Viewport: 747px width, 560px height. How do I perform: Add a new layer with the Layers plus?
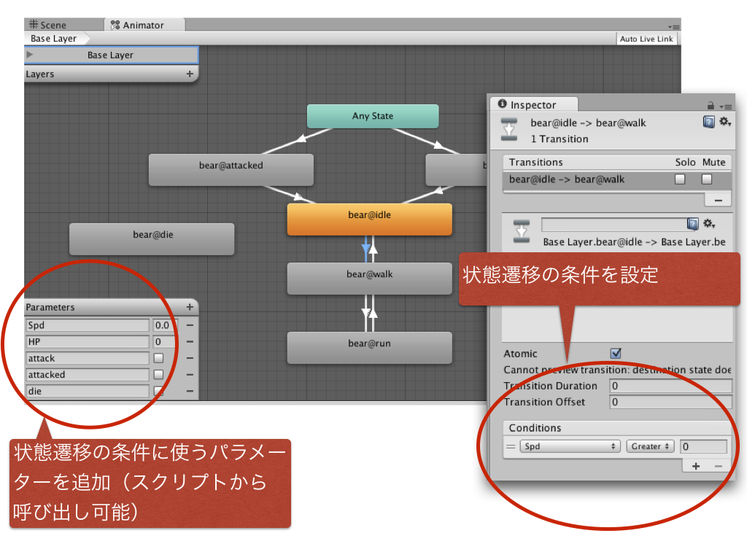[190, 74]
